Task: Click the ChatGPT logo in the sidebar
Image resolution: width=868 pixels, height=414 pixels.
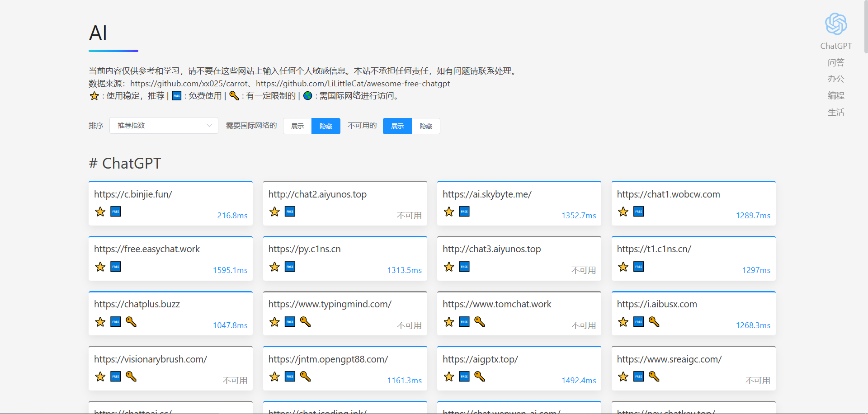Action: tap(836, 24)
